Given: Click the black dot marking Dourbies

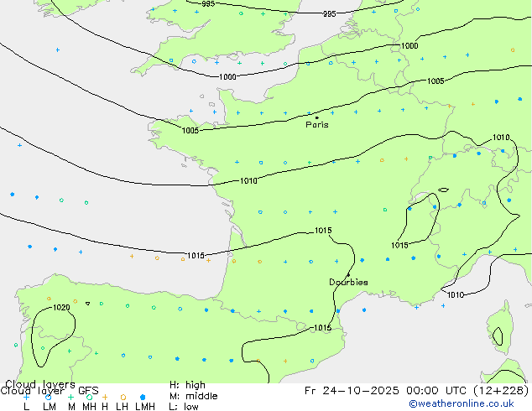Looking at the screenshot, I should (x=348, y=275).
